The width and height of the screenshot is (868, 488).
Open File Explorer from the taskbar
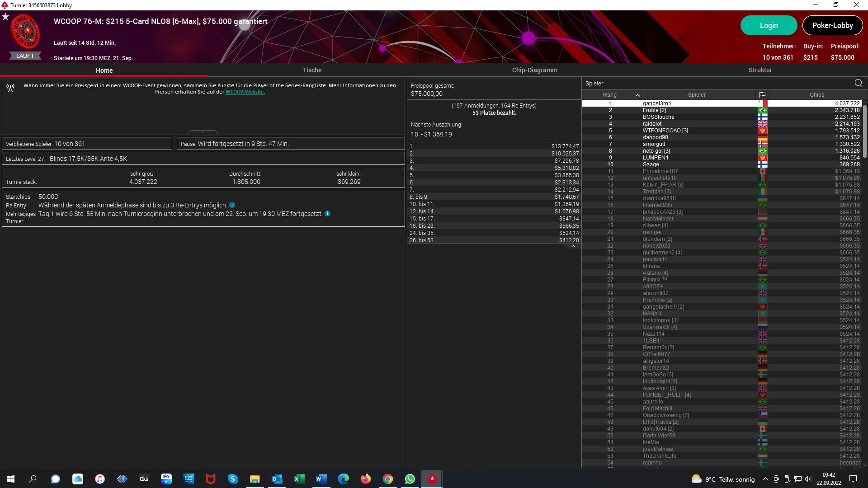click(x=255, y=479)
